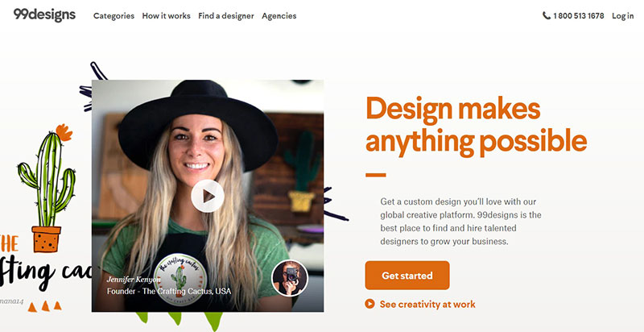
Task: Click the orange triangles below the cactus logo
Action: tap(45, 306)
